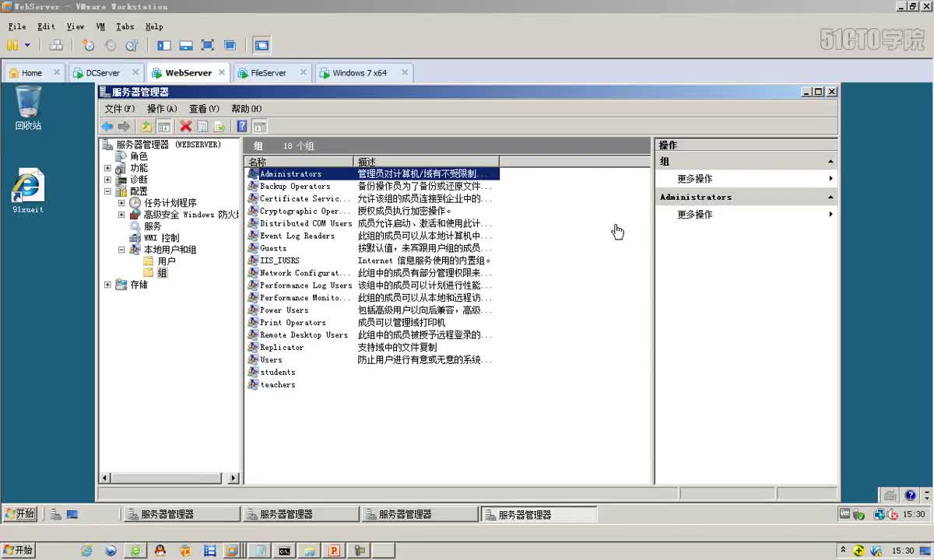Click the tree pane scrollbar left arrow
Screen dimensions: 934x560
click(106, 478)
